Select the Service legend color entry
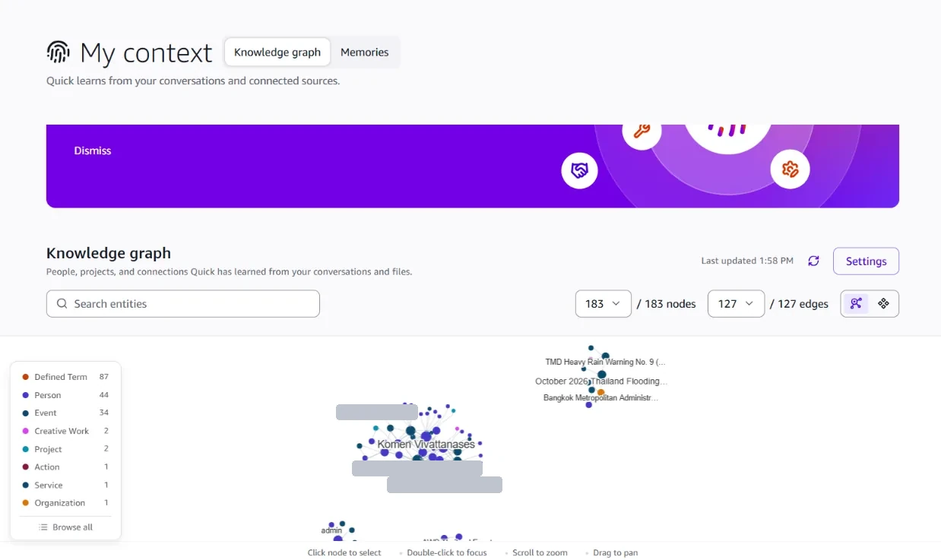 [x=65, y=485]
